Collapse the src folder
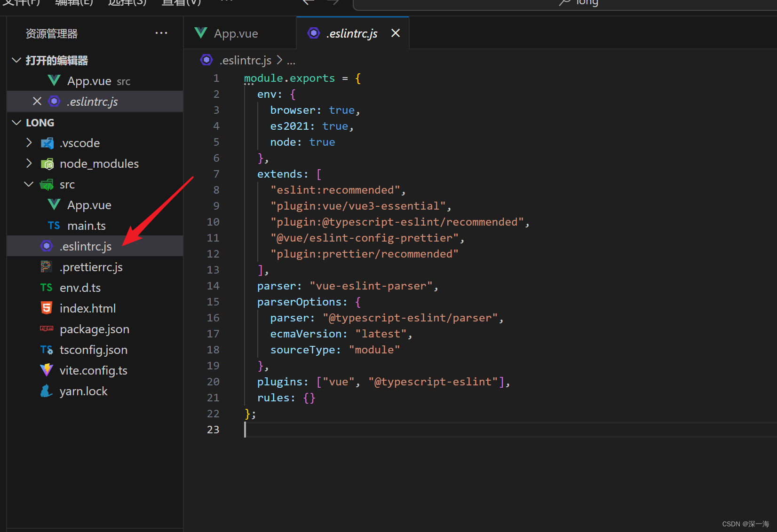777x532 pixels. tap(29, 184)
